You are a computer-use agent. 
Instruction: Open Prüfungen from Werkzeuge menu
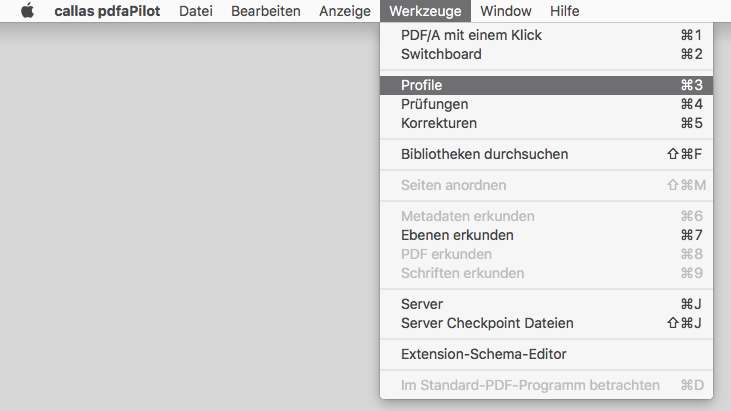(546, 104)
